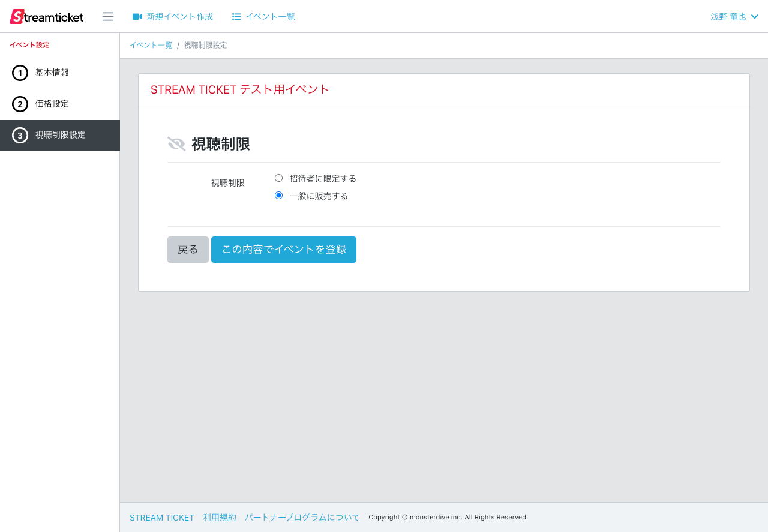The width and height of the screenshot is (768, 532).
Task: Open the 浅野 竜也 user dropdown
Action: pyautogui.click(x=728, y=17)
